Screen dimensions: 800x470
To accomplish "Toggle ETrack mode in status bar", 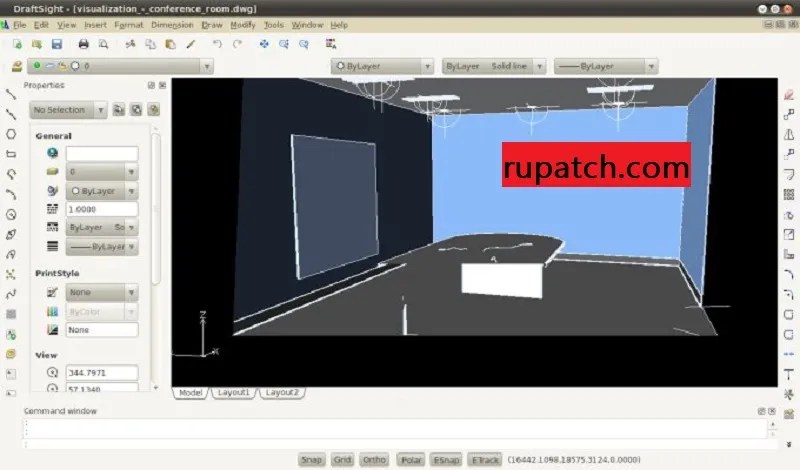I will pos(485,460).
